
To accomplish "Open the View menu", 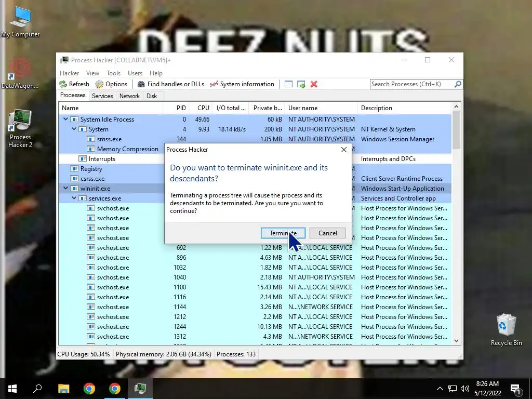I will [x=92, y=73].
